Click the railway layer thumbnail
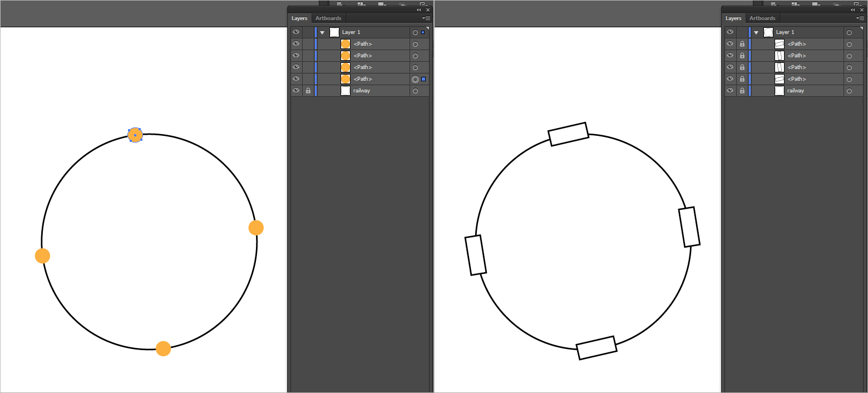Viewport: 868px width, 393px height. (x=345, y=90)
